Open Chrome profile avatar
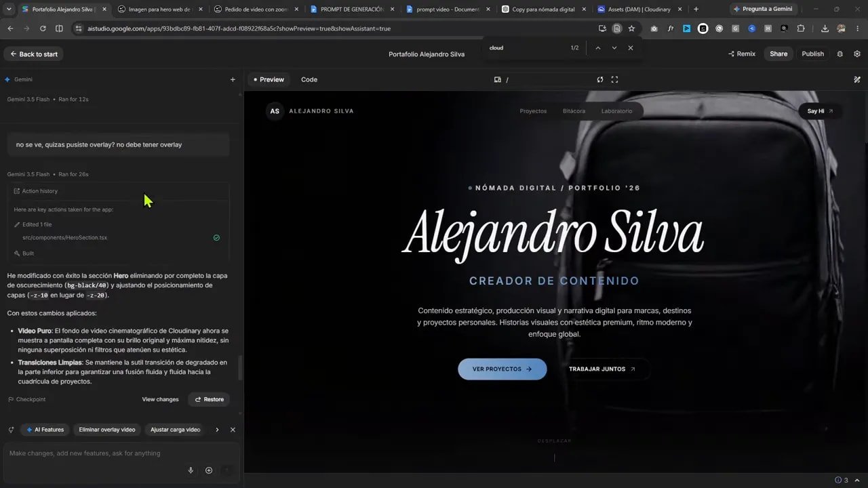868x488 pixels. 842,28
